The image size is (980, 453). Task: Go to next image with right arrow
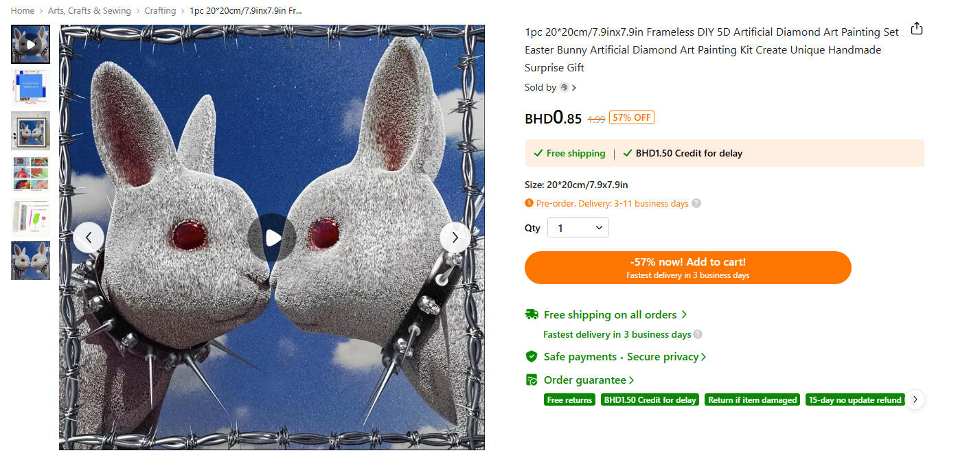(455, 237)
